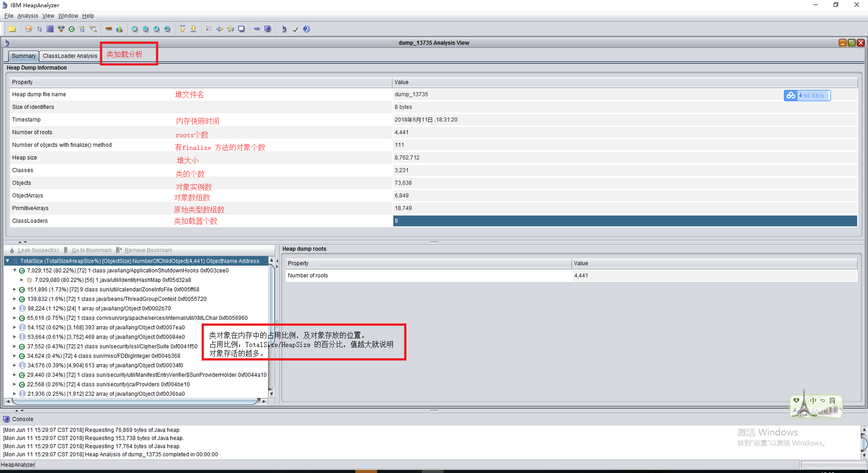Select the Number of roots row in Heap dump roots

coord(571,276)
